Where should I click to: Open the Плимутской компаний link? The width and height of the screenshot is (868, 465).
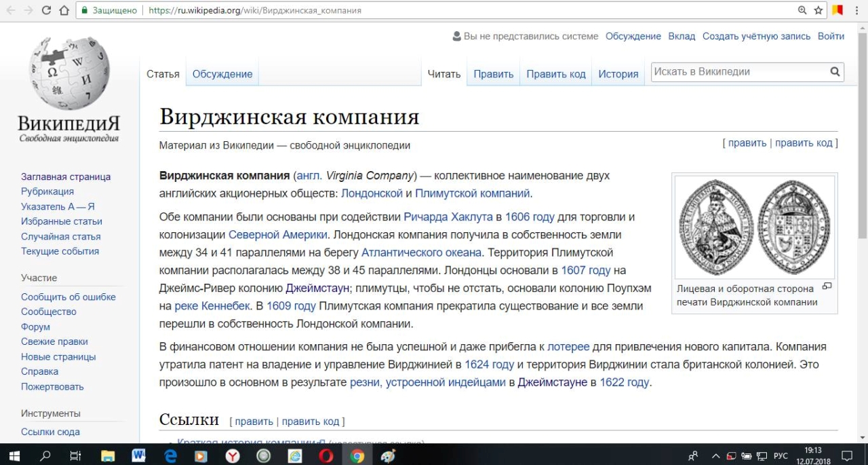[473, 193]
